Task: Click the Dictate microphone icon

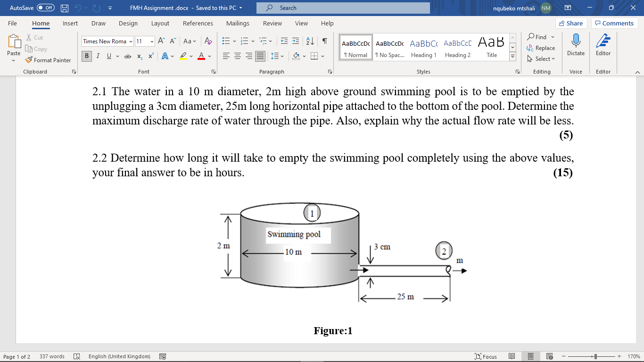Action: pyautogui.click(x=576, y=46)
